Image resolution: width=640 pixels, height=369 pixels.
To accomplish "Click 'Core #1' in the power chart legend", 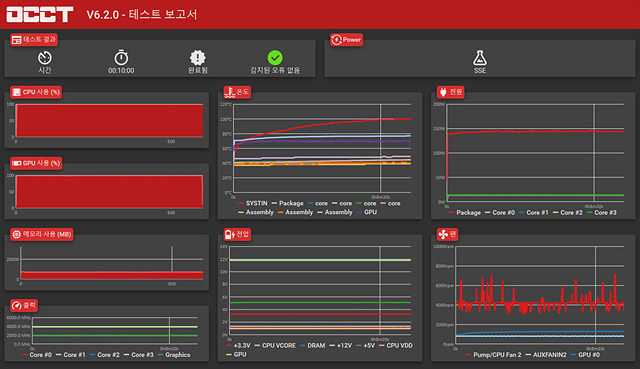I will (x=537, y=213).
